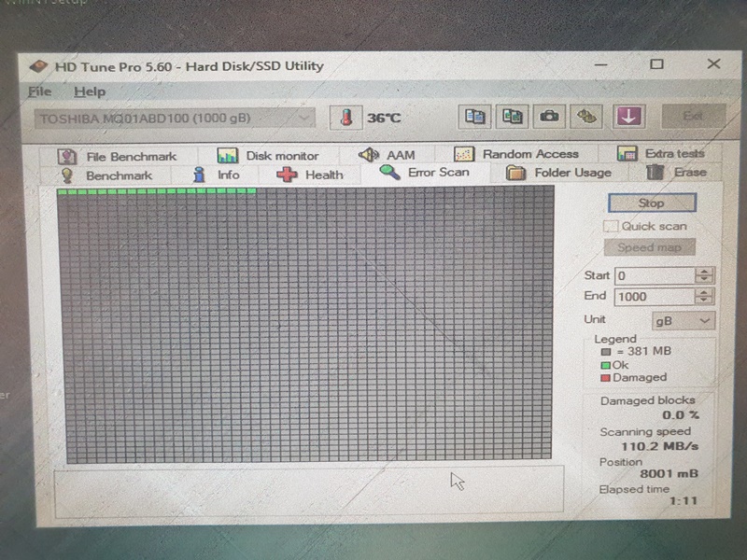Open the Info tab
The image size is (747, 560).
(217, 175)
